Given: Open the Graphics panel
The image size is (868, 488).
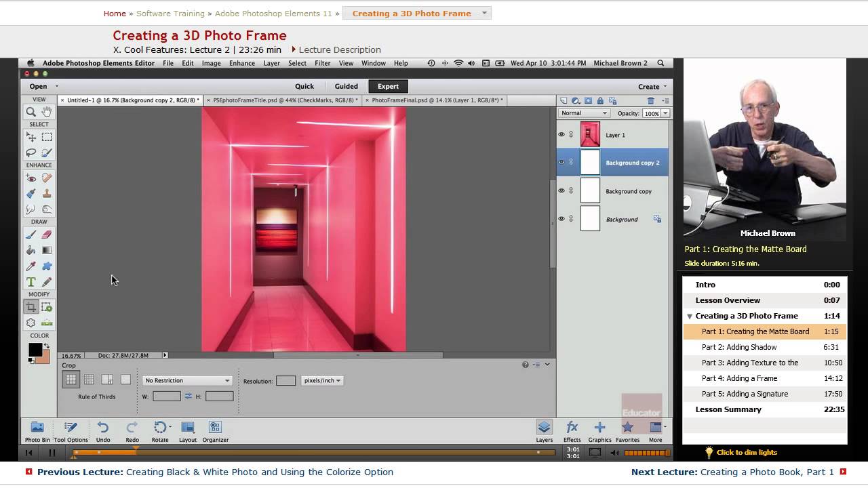Looking at the screenshot, I should pos(599,431).
